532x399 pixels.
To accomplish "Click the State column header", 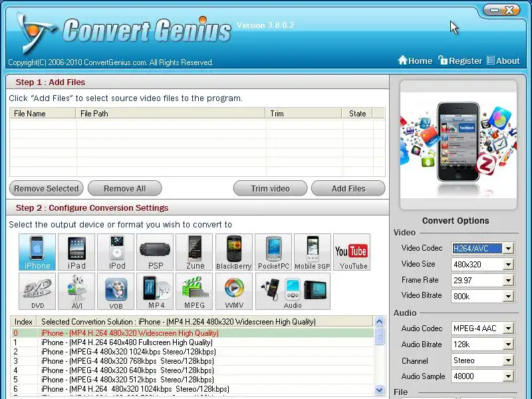I will click(357, 113).
